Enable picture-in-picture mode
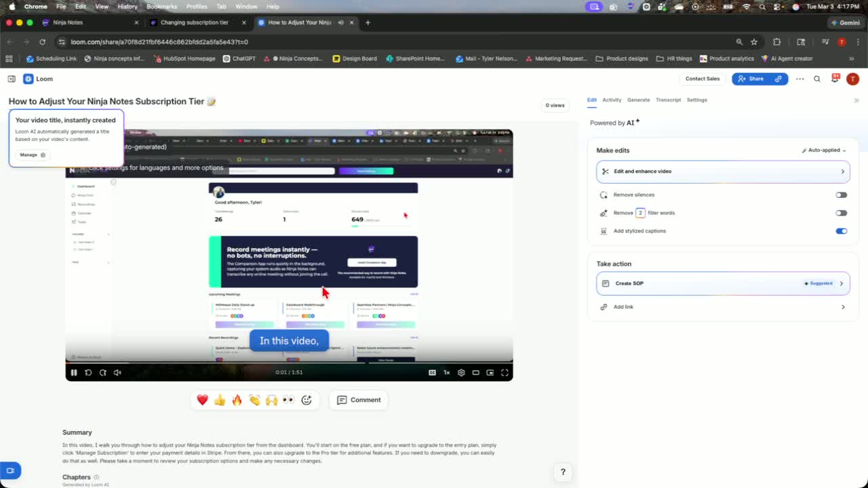This screenshot has width=868, height=488. point(490,372)
